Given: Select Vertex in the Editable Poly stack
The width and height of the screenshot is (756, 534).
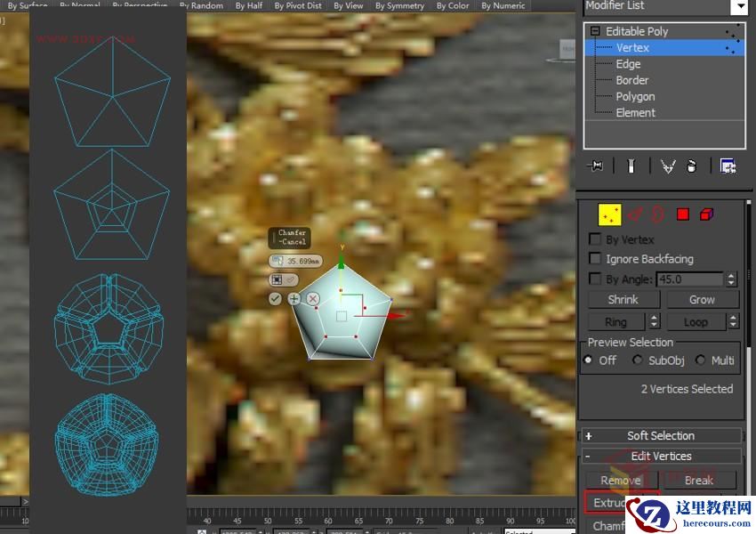Looking at the screenshot, I should pyautogui.click(x=632, y=47).
